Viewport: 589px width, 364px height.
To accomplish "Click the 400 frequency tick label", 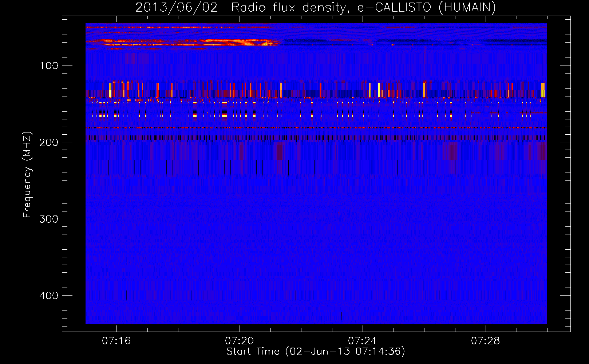I will [x=49, y=296].
